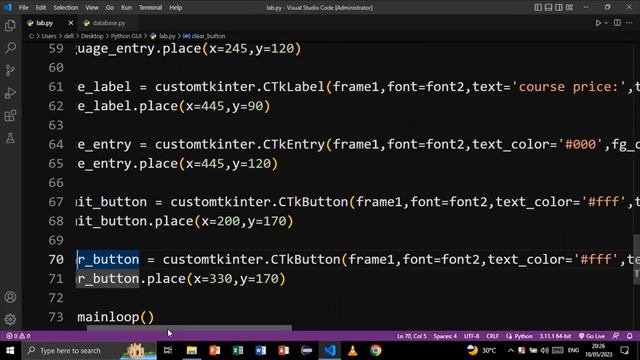Click the mainloop() text on line 73
Viewport: 640px width, 360px height.
[x=116, y=317]
